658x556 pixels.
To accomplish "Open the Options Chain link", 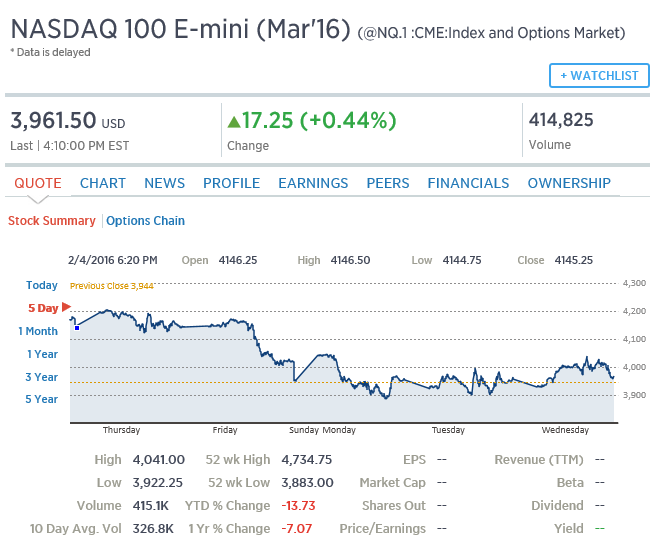I will click(x=145, y=221).
